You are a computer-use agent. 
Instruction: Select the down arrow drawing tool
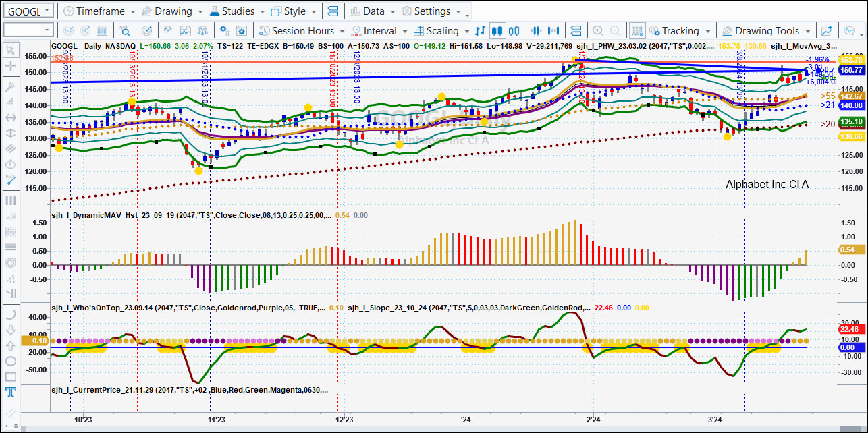point(10,330)
